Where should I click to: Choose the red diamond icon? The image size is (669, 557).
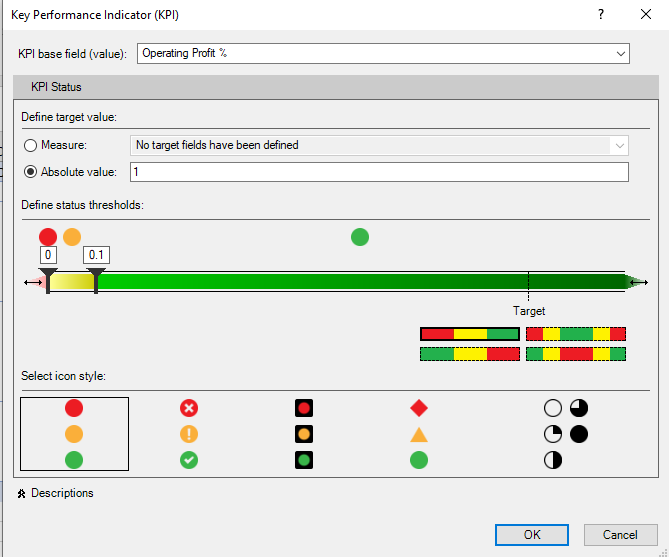click(x=419, y=408)
